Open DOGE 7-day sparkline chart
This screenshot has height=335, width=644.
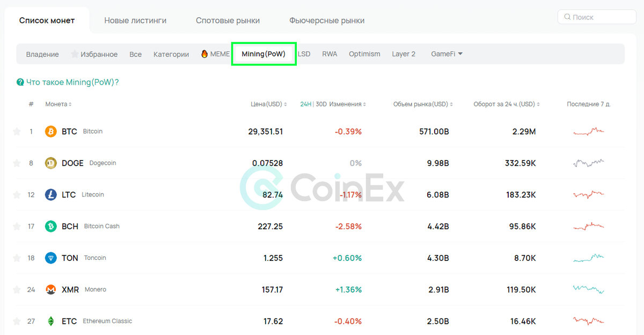[589, 163]
